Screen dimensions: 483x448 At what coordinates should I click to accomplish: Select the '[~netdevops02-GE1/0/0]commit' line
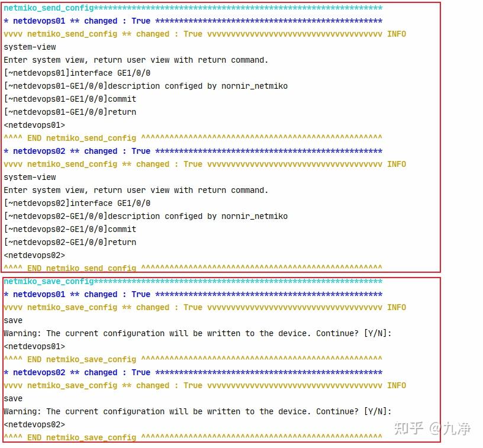pos(70,230)
